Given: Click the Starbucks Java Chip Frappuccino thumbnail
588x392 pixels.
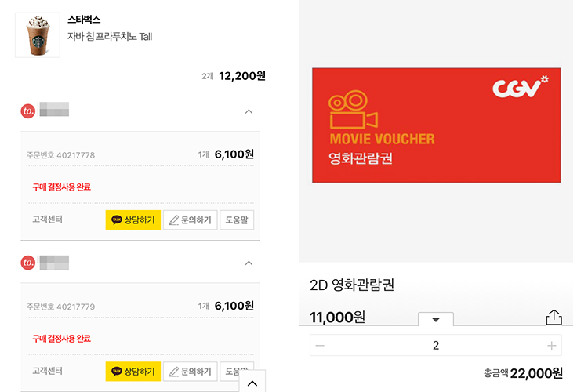Looking at the screenshot, I should coord(38,35).
